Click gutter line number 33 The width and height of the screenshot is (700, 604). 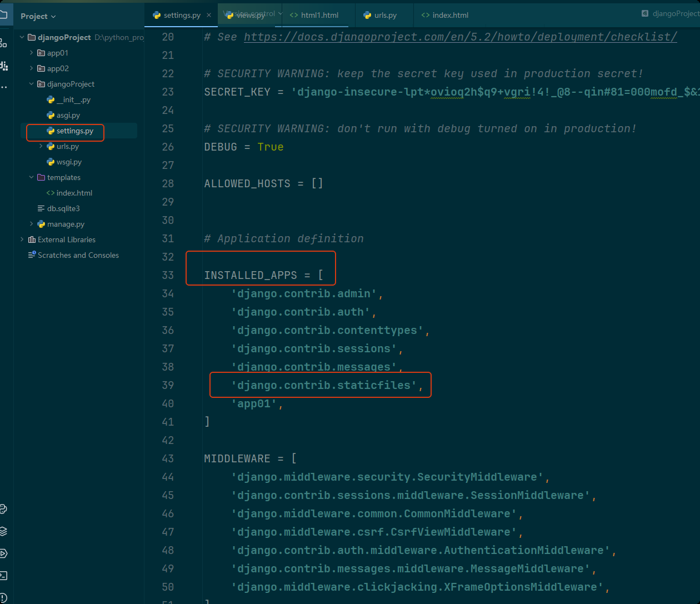click(x=168, y=275)
